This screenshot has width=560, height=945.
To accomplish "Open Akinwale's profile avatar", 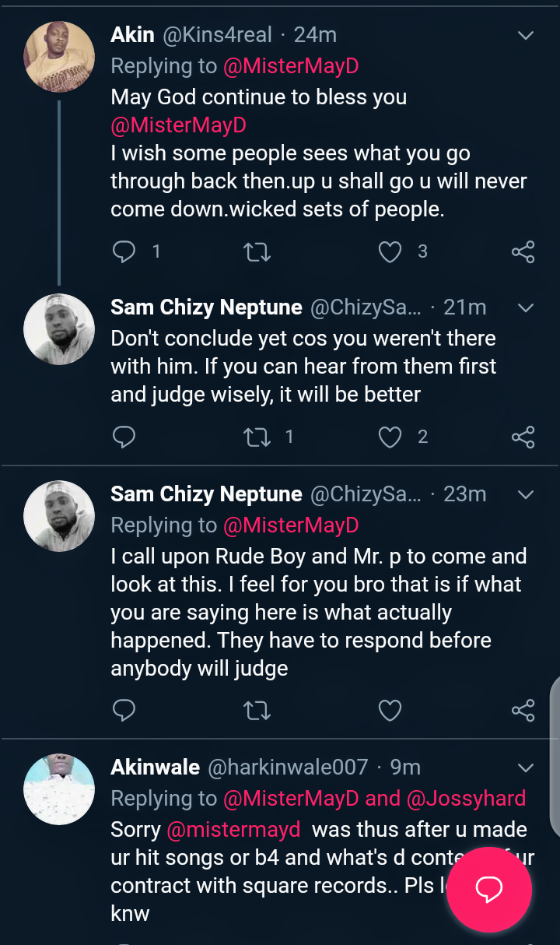I will [x=59, y=789].
